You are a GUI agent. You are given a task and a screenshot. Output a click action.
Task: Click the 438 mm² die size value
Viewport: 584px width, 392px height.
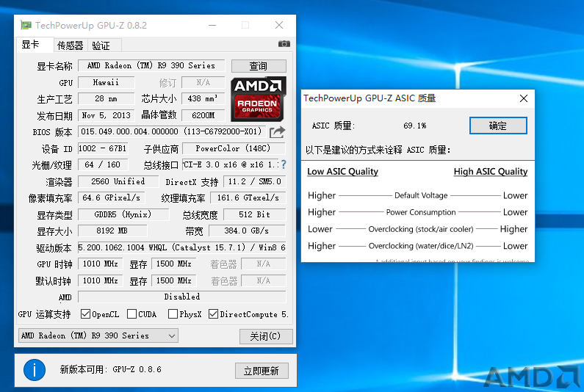coord(203,98)
